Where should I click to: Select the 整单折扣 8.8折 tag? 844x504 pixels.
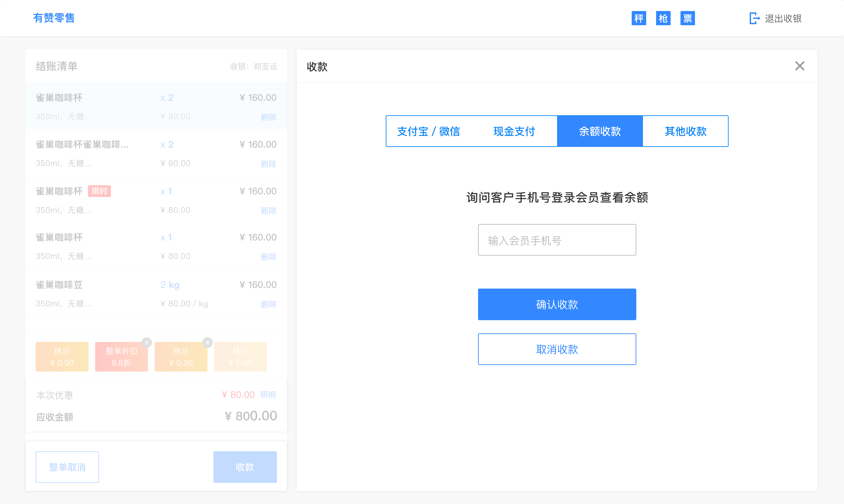click(x=121, y=357)
